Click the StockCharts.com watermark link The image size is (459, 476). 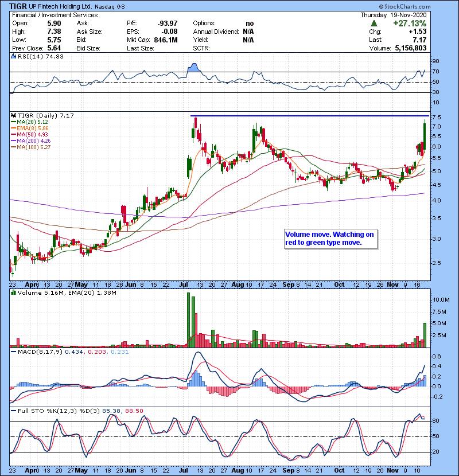404,6
